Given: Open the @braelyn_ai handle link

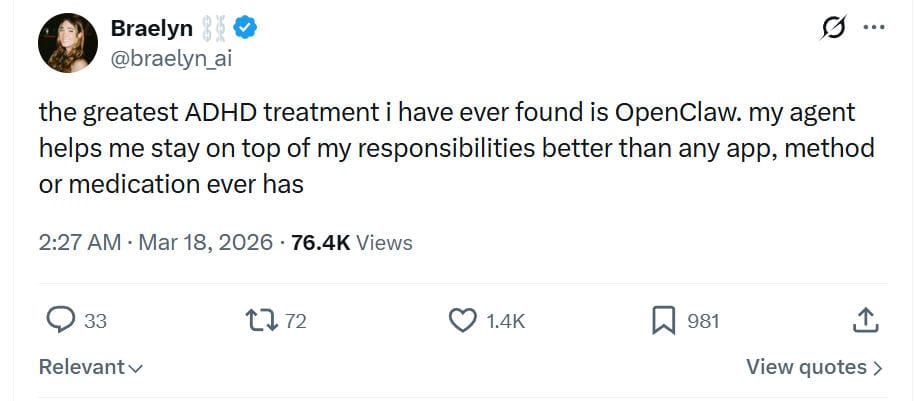Looking at the screenshot, I should 172,59.
